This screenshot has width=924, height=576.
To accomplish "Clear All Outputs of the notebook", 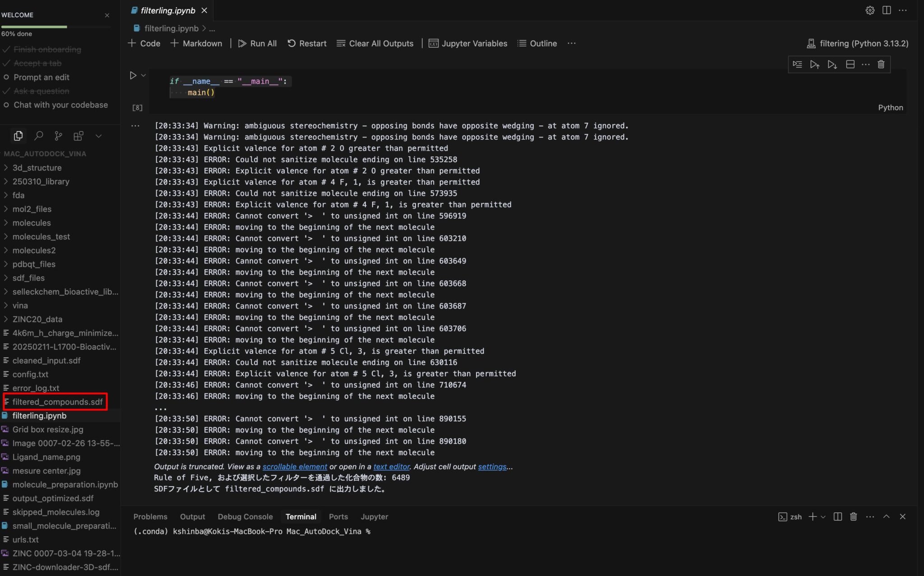I will pos(375,43).
